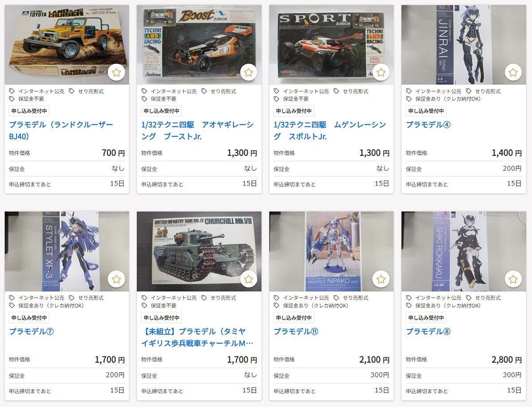The height and width of the screenshot is (407, 532).
Task: Open ムゲンレーシング スポルトJr. listing link
Action: pos(330,130)
